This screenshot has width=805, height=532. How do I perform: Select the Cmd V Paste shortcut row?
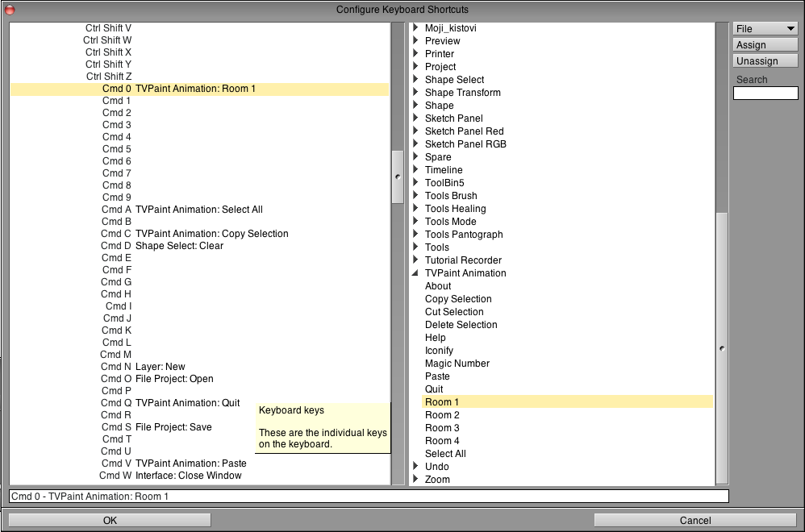point(200,463)
